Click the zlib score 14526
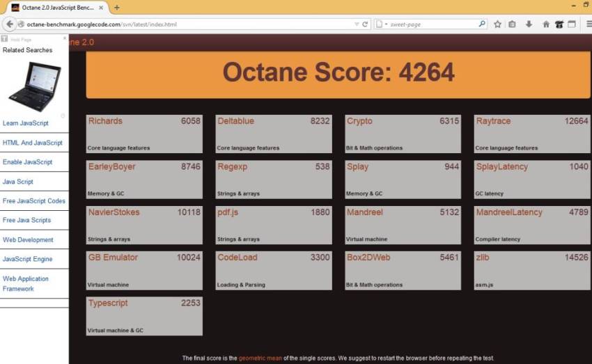Image resolution: width=592 pixels, height=364 pixels. pos(576,258)
